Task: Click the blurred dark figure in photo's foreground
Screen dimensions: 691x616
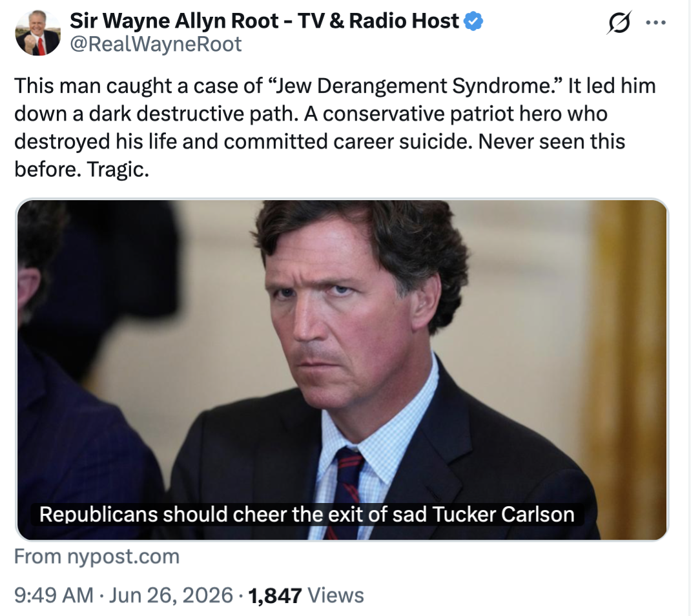Action: pyautogui.click(x=88, y=370)
